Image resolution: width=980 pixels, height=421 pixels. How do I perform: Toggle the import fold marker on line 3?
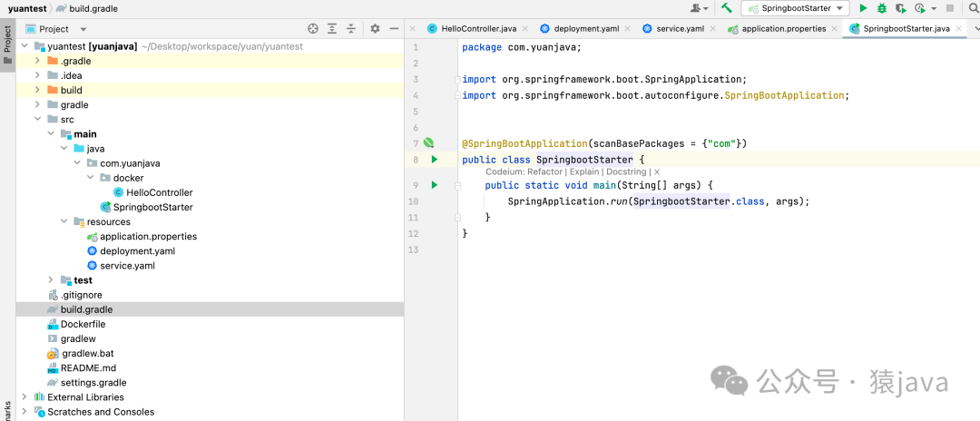[x=458, y=79]
